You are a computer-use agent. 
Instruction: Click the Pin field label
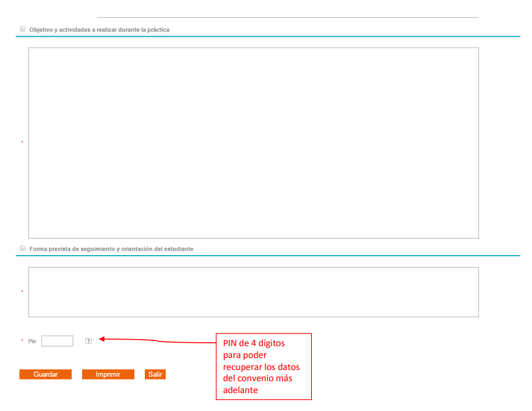(32, 341)
